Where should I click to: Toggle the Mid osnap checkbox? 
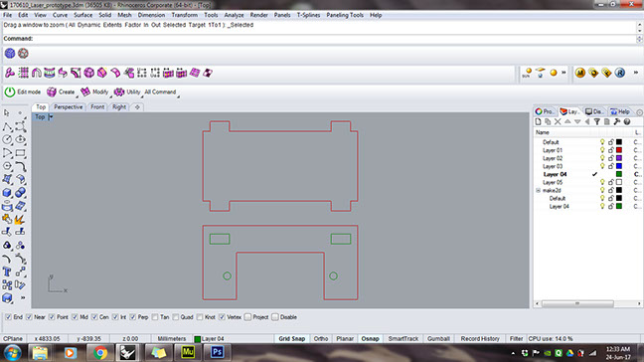click(x=75, y=317)
